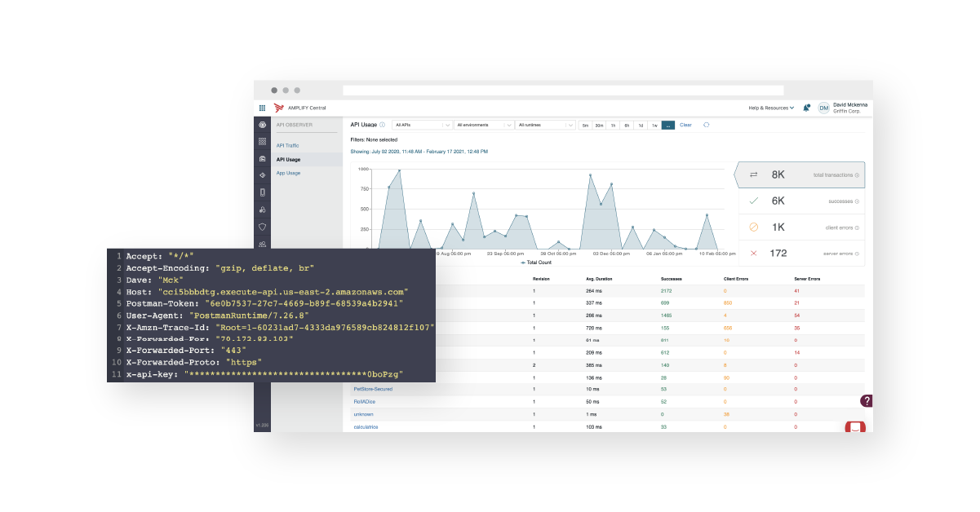Select the shield icon in the left sidebar

(262, 227)
